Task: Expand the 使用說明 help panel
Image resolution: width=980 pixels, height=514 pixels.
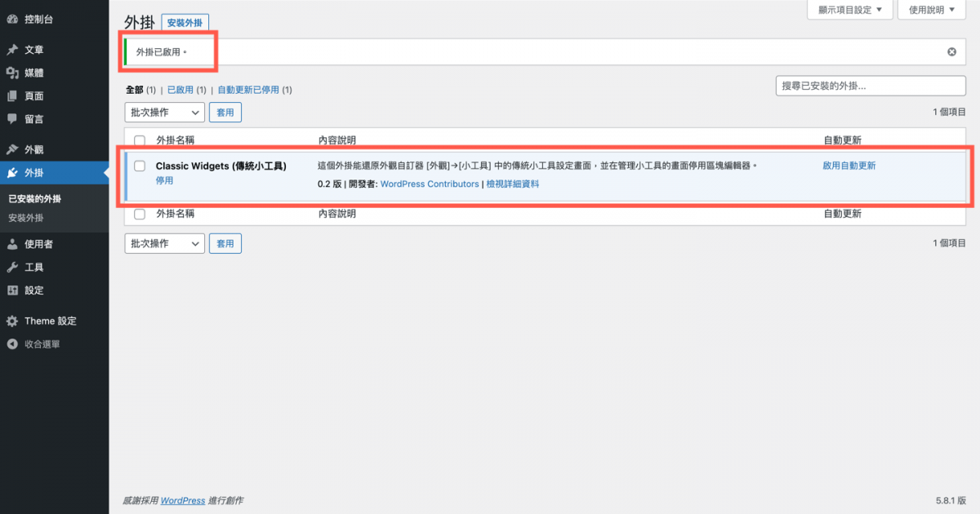Action: click(932, 10)
